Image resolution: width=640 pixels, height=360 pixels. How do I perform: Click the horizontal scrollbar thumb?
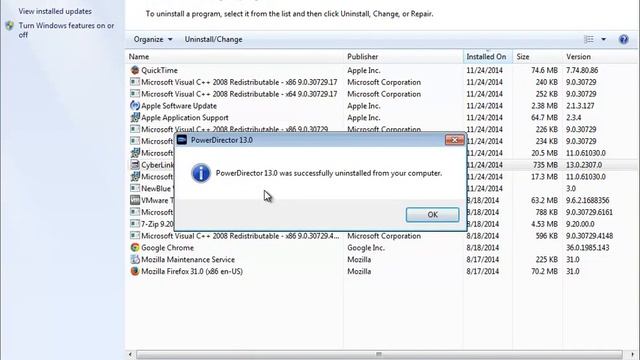point(379,354)
